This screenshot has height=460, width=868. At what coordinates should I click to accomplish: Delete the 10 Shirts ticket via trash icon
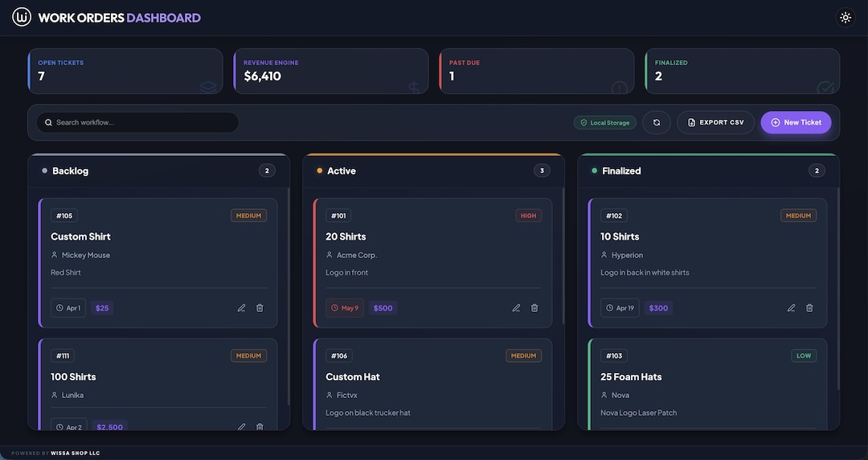click(809, 307)
